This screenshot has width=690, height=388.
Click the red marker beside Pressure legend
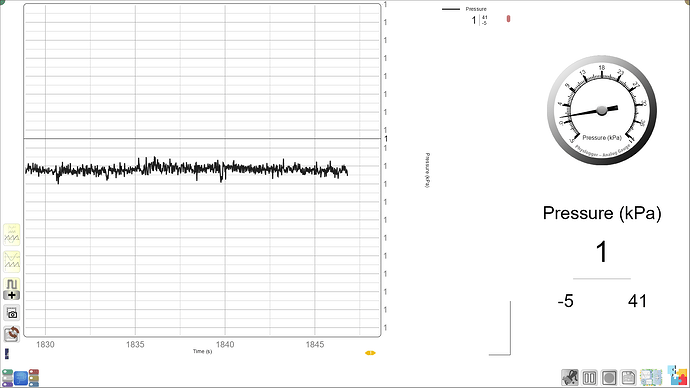pyautogui.click(x=508, y=19)
